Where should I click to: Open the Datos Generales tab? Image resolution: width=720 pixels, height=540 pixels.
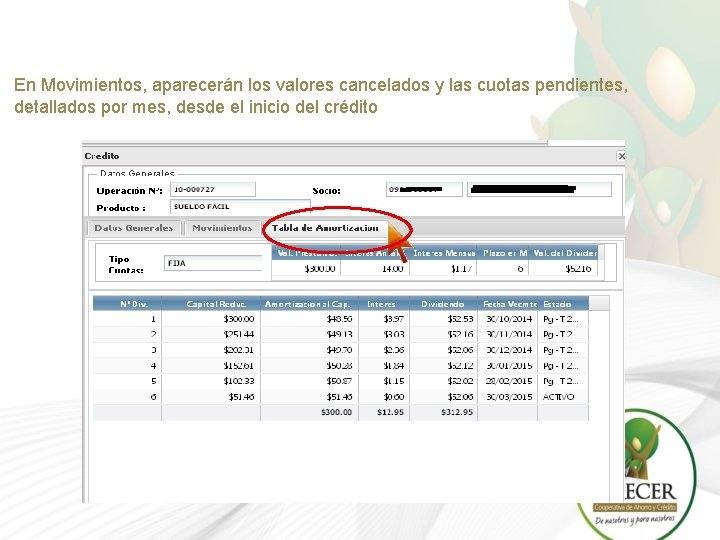click(x=134, y=228)
